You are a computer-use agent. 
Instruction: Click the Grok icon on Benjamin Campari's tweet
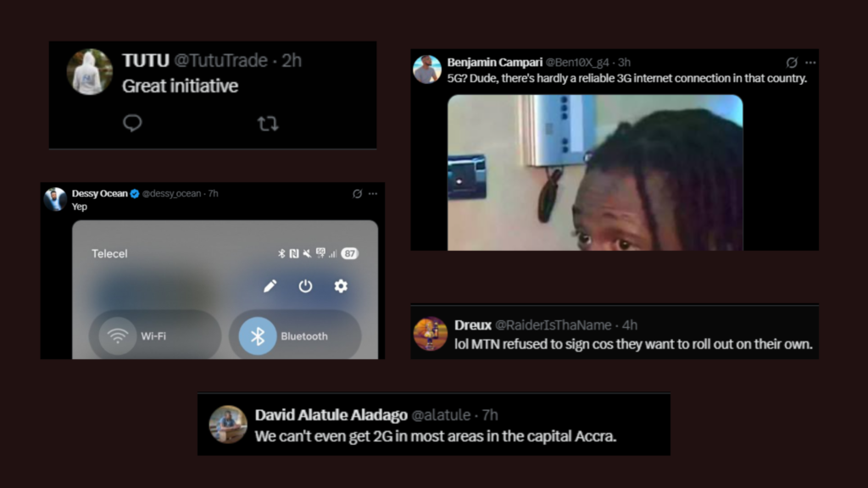point(792,63)
